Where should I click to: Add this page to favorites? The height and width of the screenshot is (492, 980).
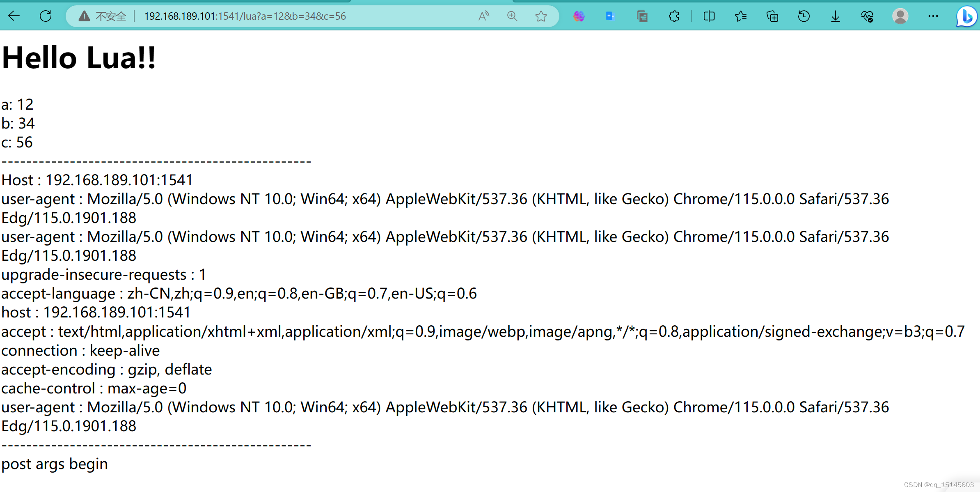541,16
